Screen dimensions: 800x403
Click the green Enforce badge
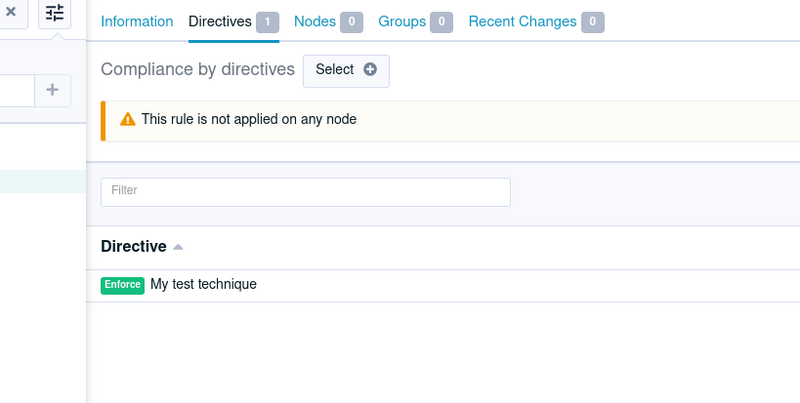(122, 285)
